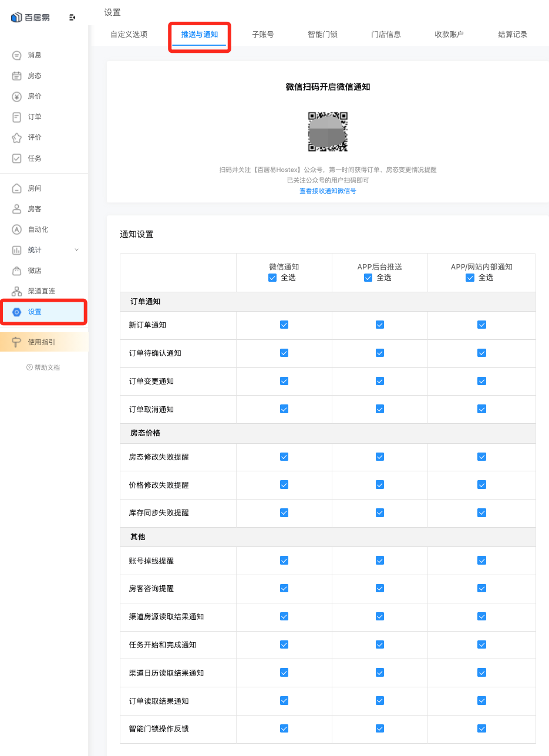
Task: Toggle 全选 under 微信通知
Action: (272, 278)
